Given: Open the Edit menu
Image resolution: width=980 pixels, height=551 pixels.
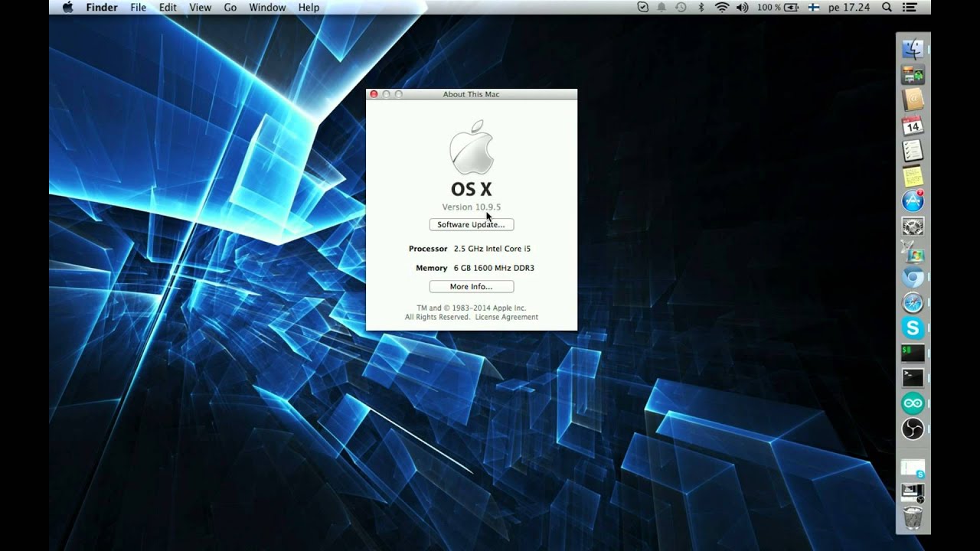Looking at the screenshot, I should 168,7.
